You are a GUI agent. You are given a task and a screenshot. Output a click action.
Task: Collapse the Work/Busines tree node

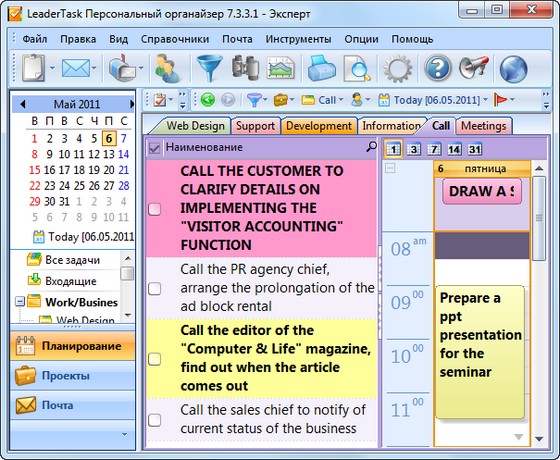tap(20, 302)
